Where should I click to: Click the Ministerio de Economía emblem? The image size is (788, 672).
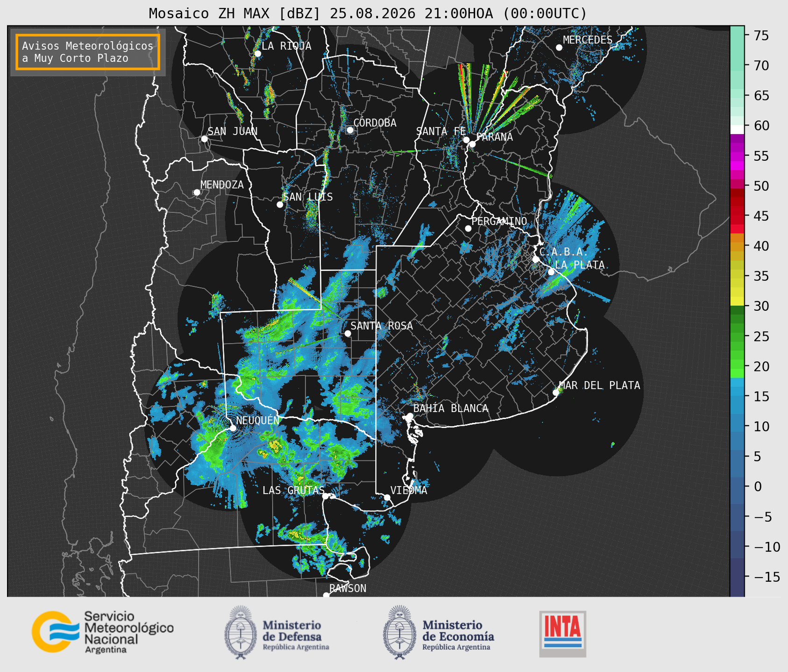400,632
